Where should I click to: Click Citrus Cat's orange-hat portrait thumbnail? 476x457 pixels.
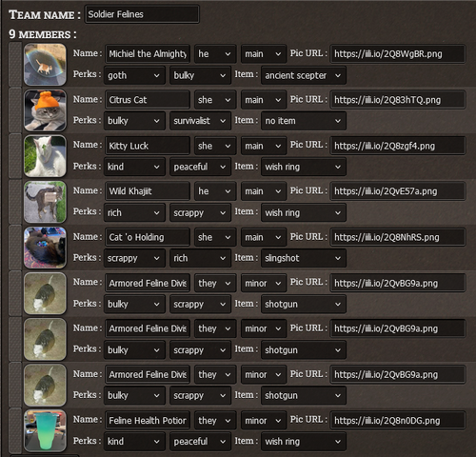pos(45,110)
